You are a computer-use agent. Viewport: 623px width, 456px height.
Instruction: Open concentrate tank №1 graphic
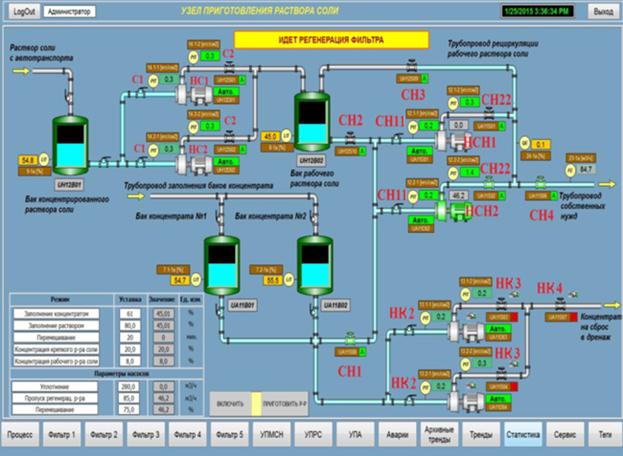(x=222, y=265)
